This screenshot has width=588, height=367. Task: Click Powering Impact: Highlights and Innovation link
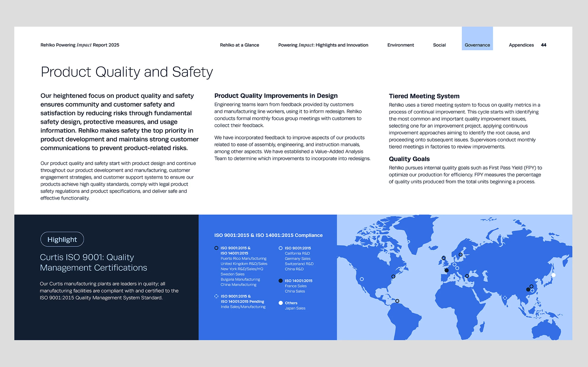tap(323, 45)
